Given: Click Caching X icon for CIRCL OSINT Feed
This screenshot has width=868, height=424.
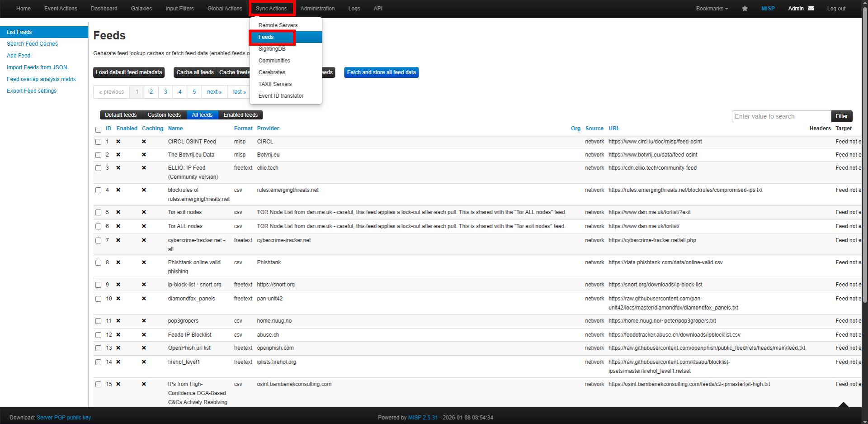Looking at the screenshot, I should [144, 142].
